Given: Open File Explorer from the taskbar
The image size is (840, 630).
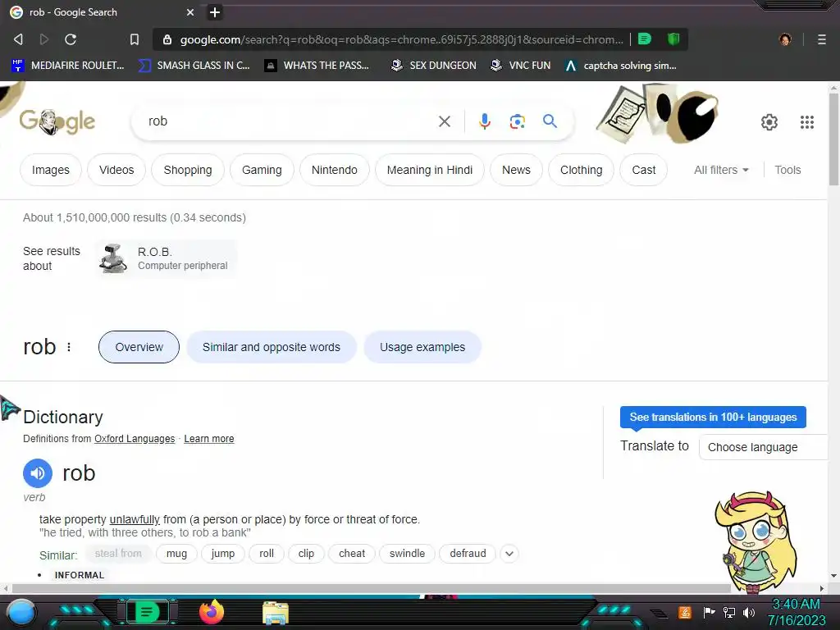Looking at the screenshot, I should pos(276,614).
